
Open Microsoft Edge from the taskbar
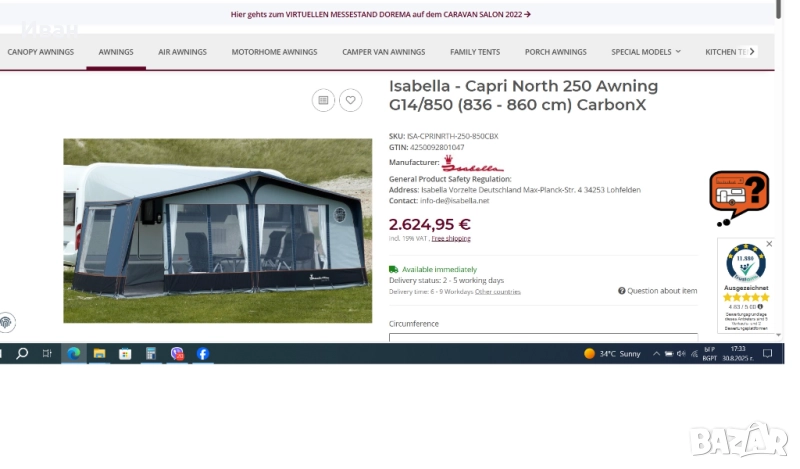[x=73, y=354]
